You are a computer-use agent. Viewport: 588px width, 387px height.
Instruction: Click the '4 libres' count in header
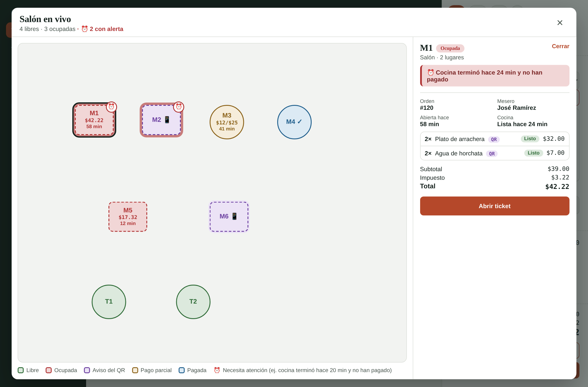coord(29,29)
